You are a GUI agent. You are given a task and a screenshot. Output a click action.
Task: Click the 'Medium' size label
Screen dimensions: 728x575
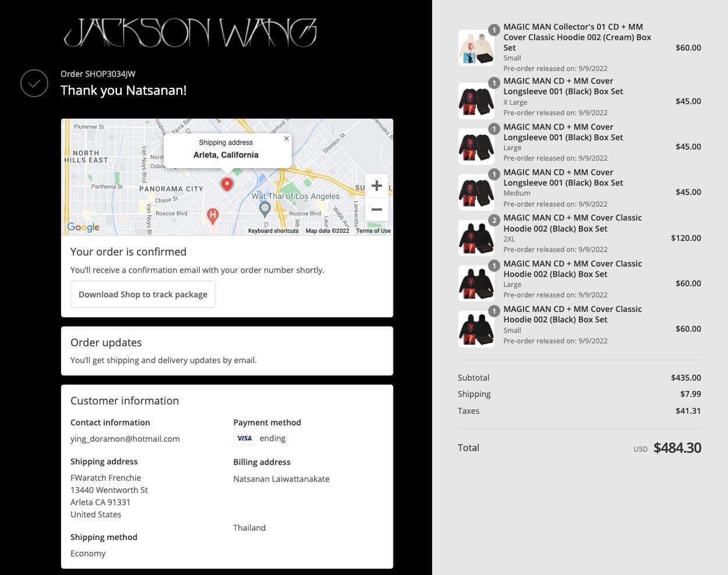pos(517,193)
